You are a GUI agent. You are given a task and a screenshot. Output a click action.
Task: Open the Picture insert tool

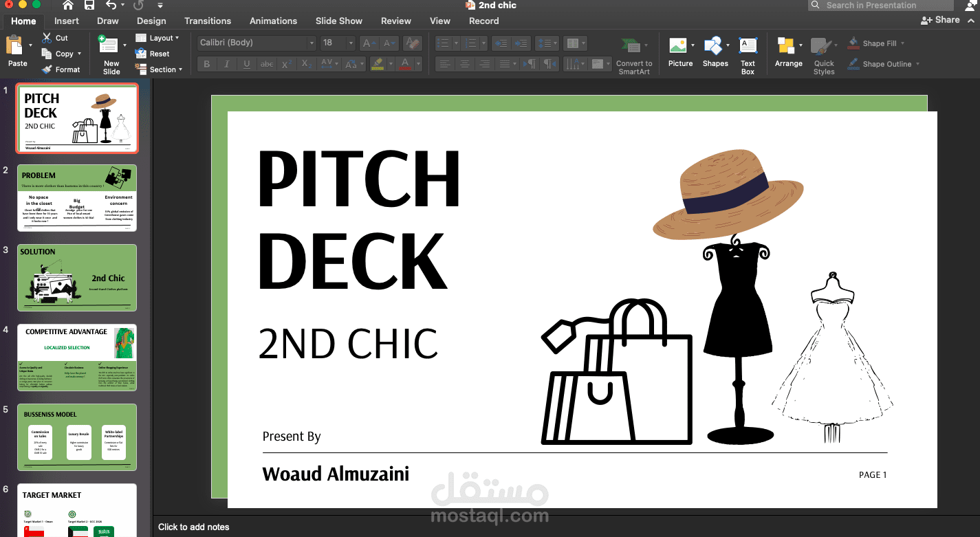(x=677, y=45)
